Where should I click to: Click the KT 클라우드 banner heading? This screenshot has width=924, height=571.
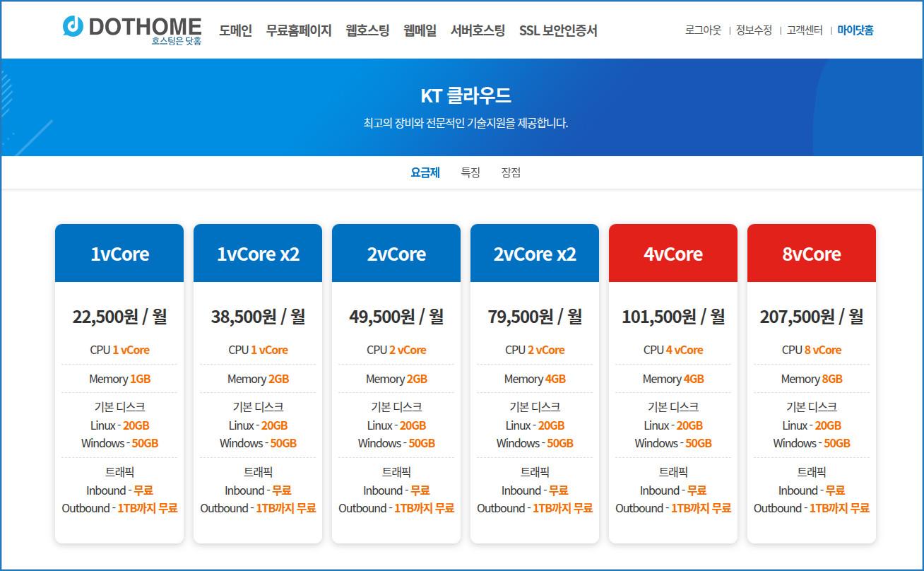click(466, 95)
